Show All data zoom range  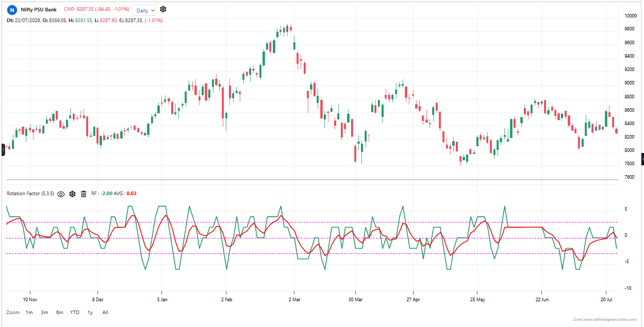[x=105, y=313]
